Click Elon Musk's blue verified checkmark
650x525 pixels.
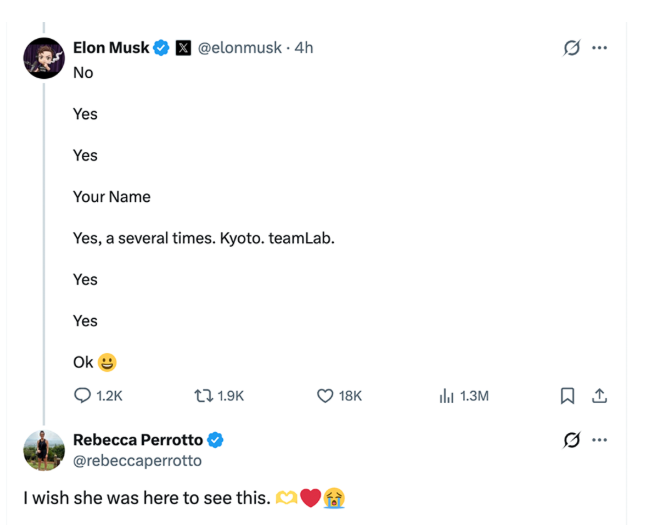(161, 48)
